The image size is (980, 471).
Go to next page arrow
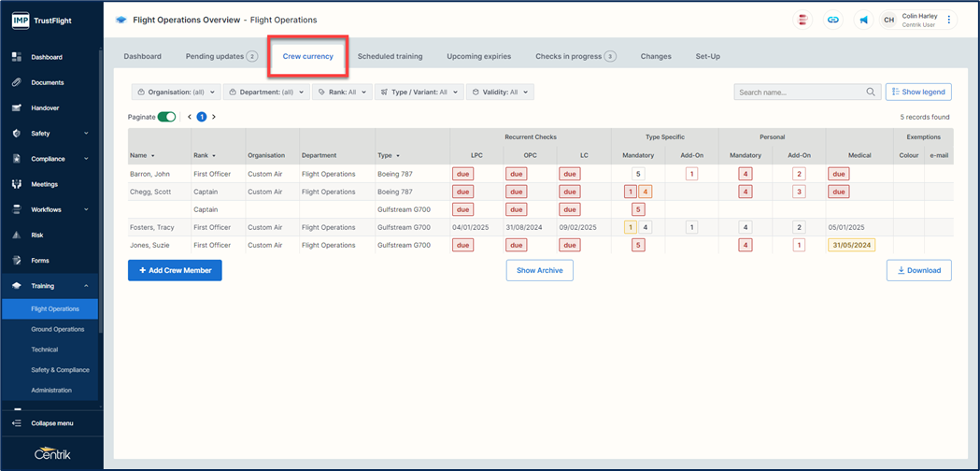pyautogui.click(x=214, y=117)
